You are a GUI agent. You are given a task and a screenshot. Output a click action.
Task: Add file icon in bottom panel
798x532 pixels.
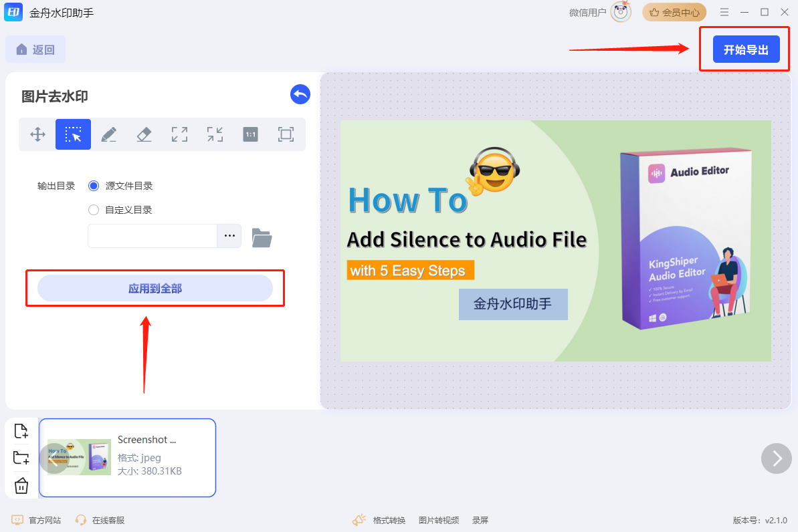tap(21, 431)
